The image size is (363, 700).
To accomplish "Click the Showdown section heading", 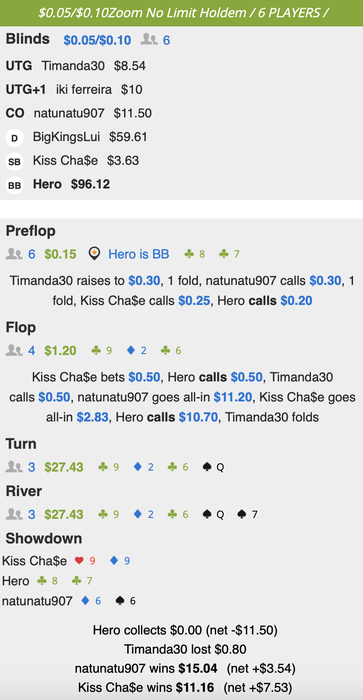I will coord(44,538).
